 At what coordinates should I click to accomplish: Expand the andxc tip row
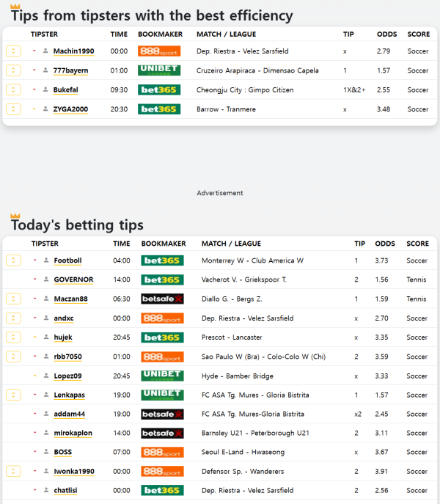click(x=13, y=318)
